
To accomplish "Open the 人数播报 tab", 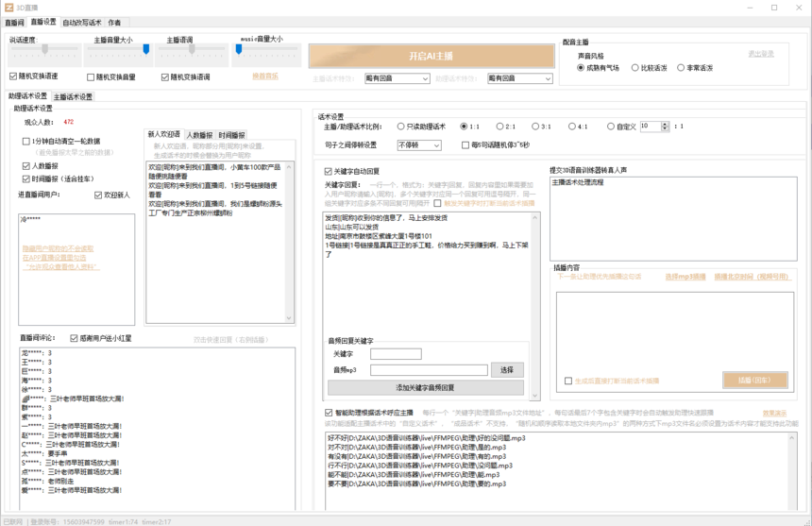I will pyautogui.click(x=199, y=135).
